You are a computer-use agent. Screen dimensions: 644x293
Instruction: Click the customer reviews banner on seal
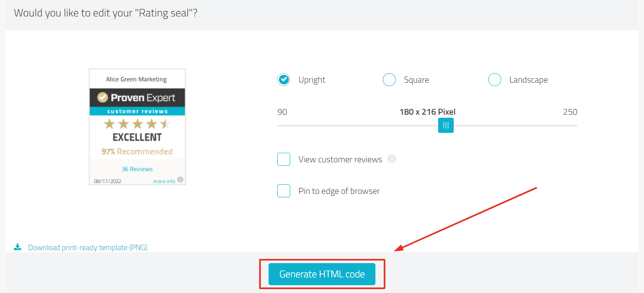pos(137,111)
